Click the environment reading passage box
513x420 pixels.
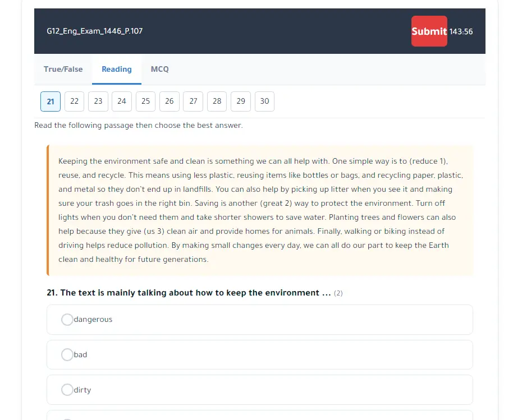260,210
